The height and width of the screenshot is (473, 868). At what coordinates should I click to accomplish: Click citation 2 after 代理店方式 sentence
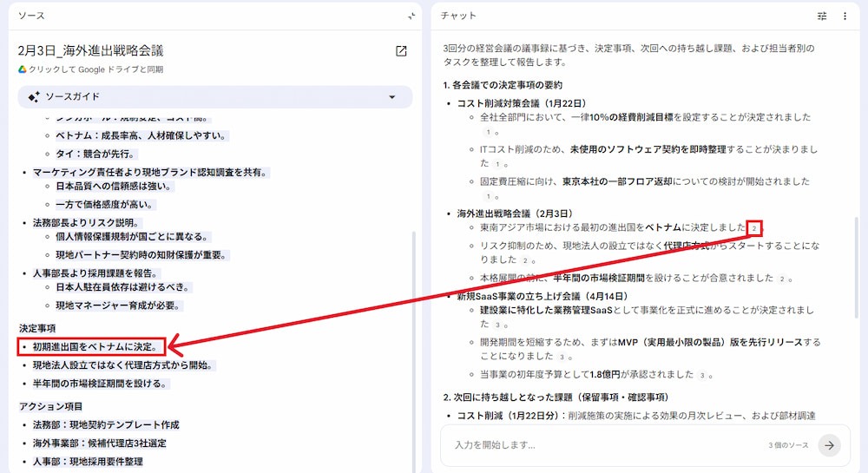tap(523, 260)
